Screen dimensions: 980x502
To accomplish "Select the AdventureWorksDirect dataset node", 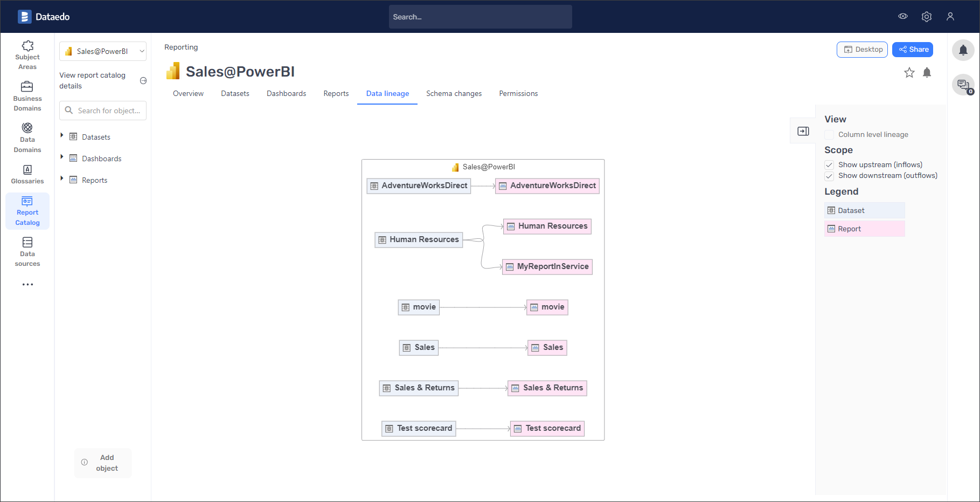I will tap(419, 186).
